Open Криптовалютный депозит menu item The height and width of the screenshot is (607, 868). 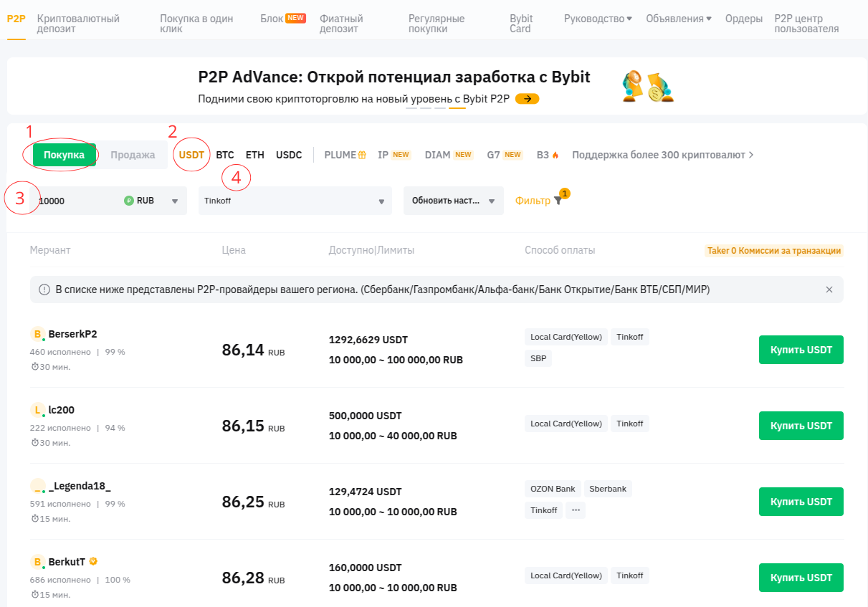pos(78,24)
